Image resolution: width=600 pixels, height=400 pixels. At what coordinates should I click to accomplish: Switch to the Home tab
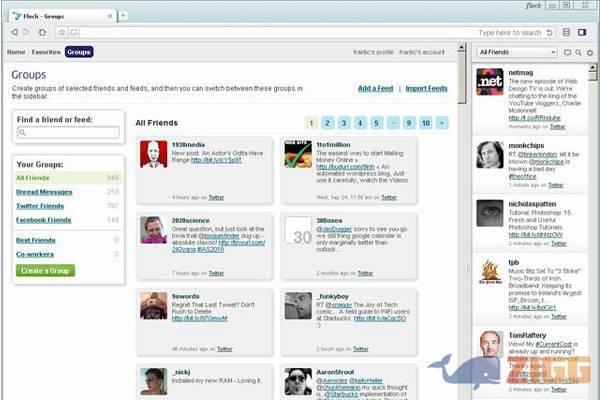click(16, 52)
